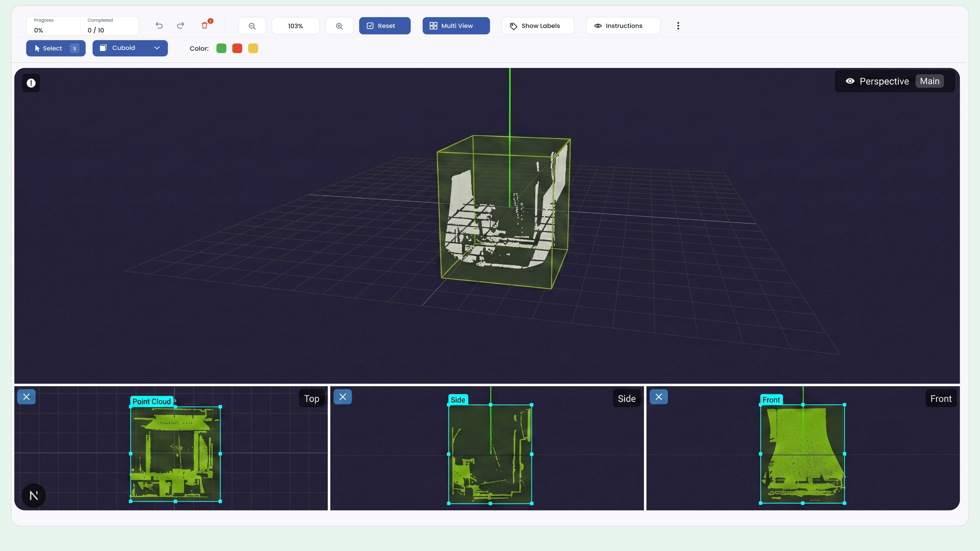Image resolution: width=980 pixels, height=551 pixels.
Task: Zoom out with the minus magnifier
Action: pyautogui.click(x=252, y=26)
